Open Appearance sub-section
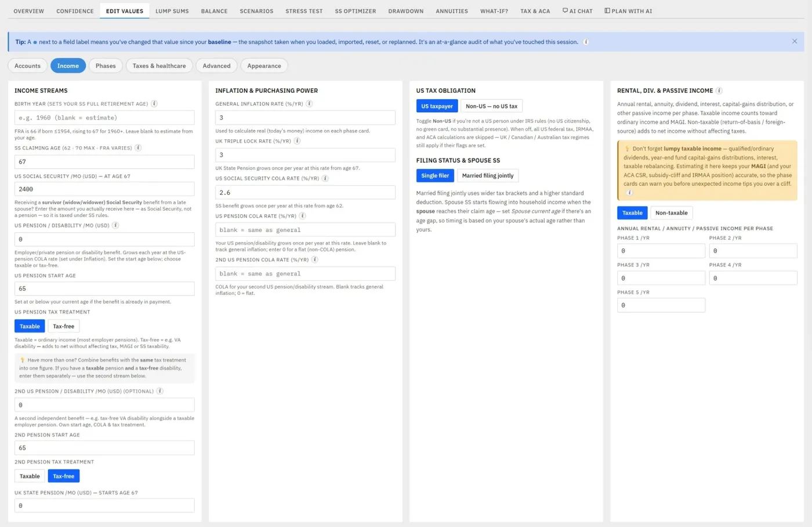Image resolution: width=812 pixels, height=527 pixels. (x=264, y=66)
